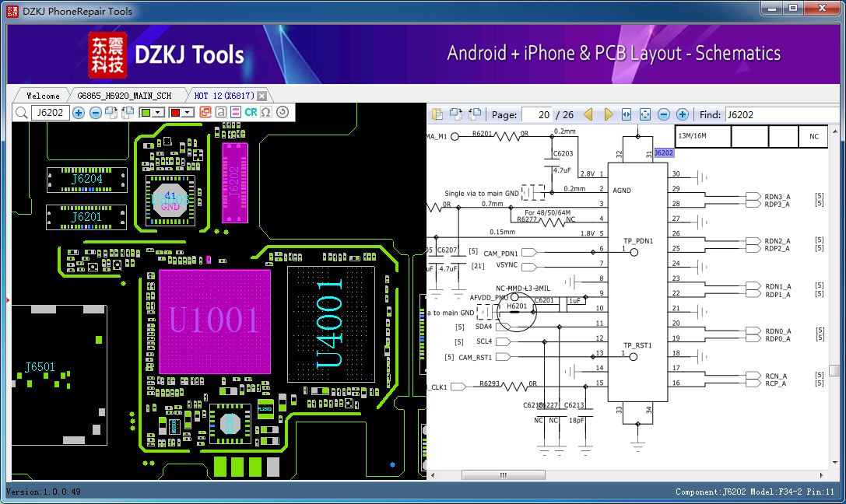Click the U4001 chip on the PCB
Viewport: 846px width, 504px height.
tap(330, 324)
